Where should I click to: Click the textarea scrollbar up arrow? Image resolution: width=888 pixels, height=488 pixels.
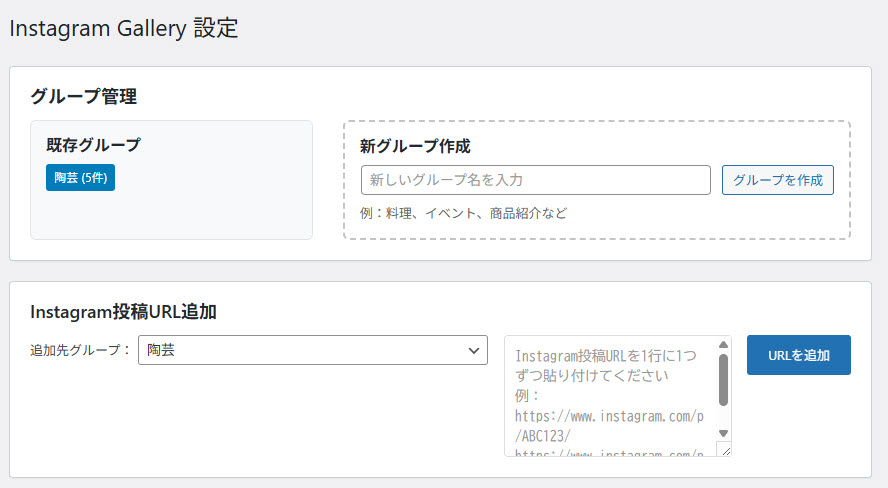(723, 346)
